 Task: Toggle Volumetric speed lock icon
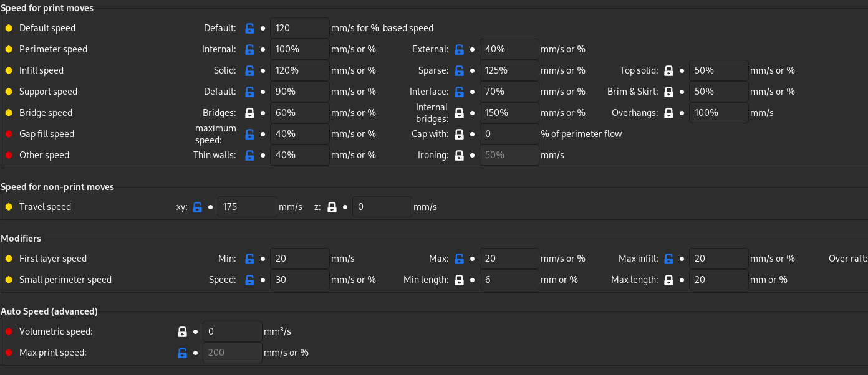point(182,331)
